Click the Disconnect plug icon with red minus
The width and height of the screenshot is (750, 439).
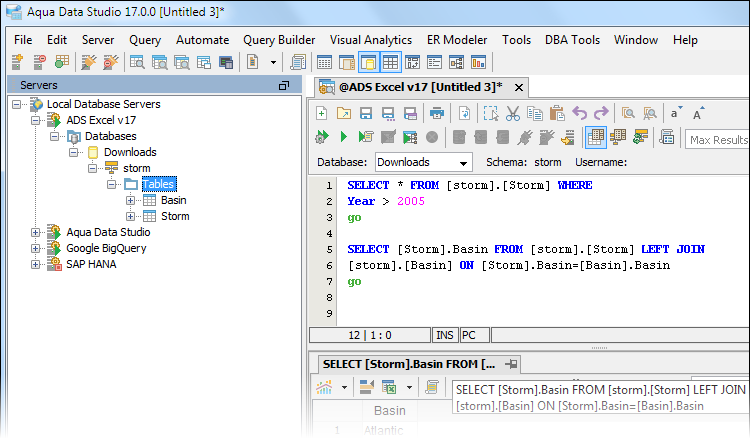pyautogui.click(x=111, y=62)
